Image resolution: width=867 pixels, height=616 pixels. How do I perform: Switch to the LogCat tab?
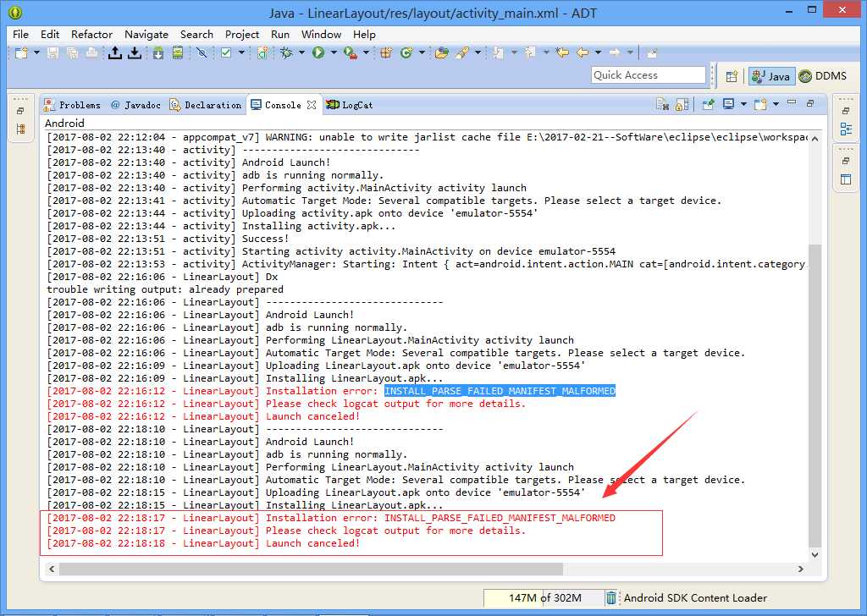350,105
